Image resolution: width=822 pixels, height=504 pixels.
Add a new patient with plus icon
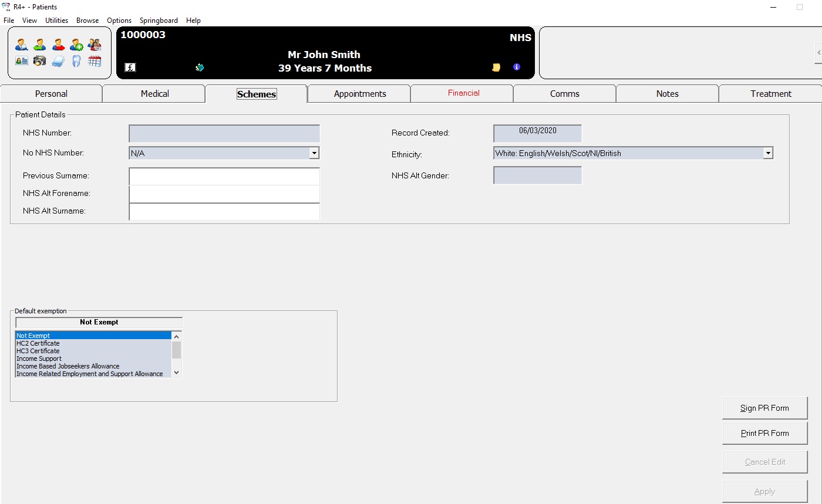pyautogui.click(x=76, y=45)
